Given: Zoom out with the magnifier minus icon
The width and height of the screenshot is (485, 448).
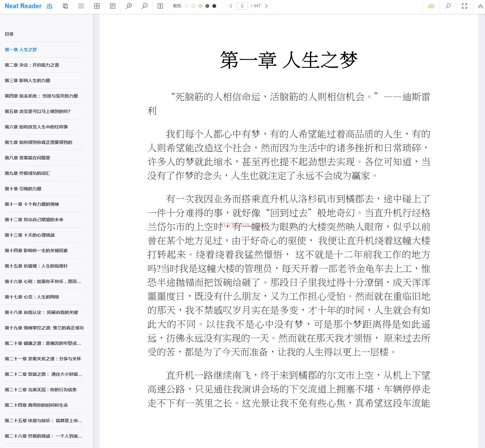Looking at the screenshot, I should [x=145, y=6].
